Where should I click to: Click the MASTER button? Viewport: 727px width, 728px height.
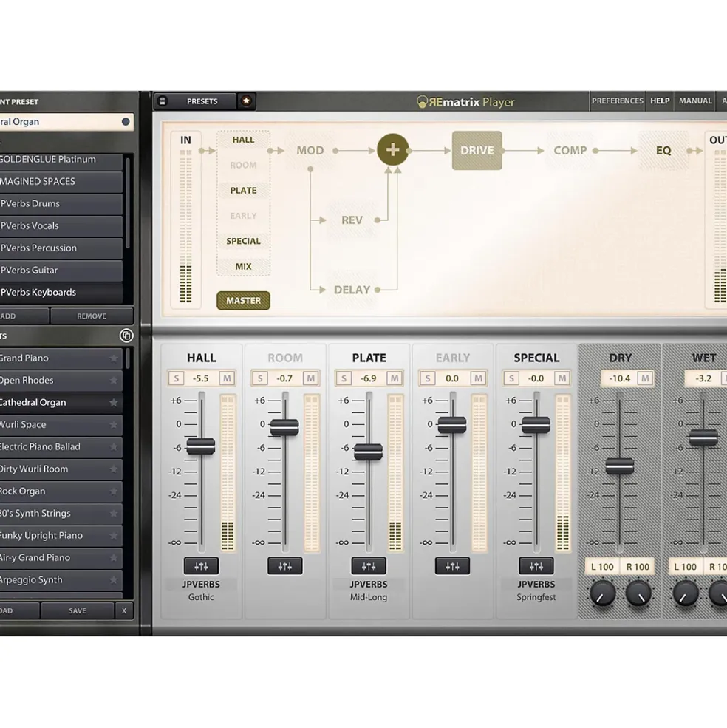coord(243,300)
